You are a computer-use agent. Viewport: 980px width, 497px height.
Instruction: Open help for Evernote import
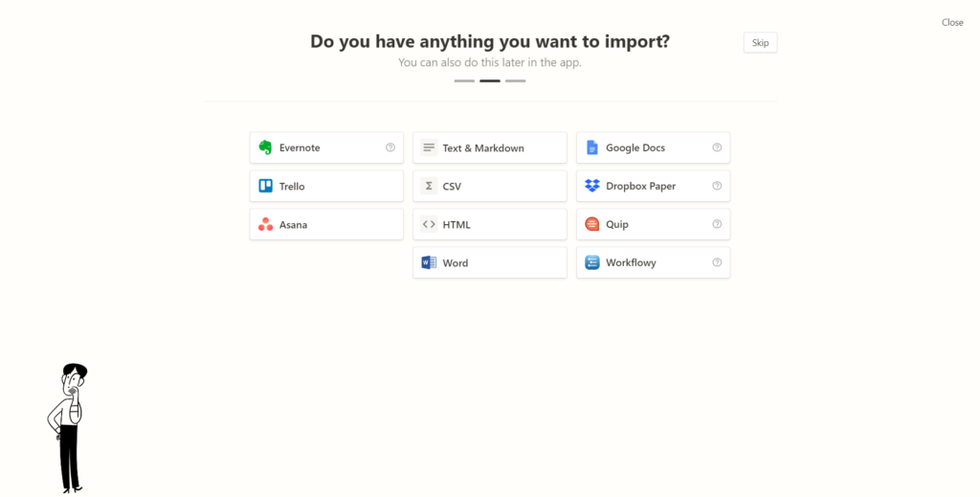(390, 147)
